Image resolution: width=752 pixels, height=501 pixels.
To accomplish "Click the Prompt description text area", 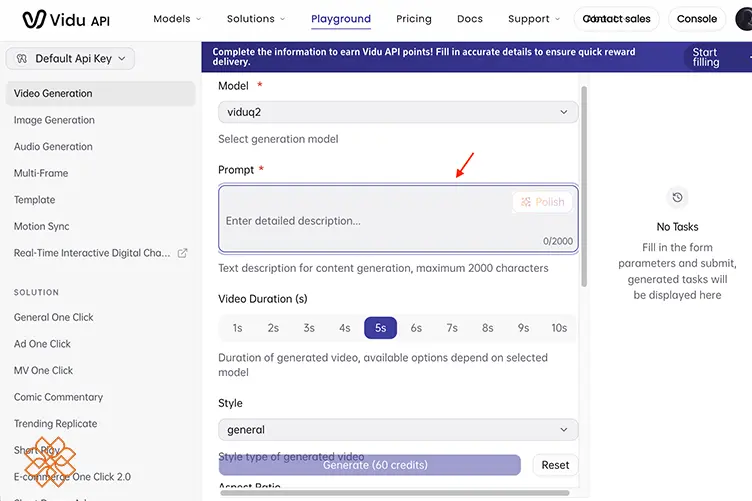I will tap(398, 219).
